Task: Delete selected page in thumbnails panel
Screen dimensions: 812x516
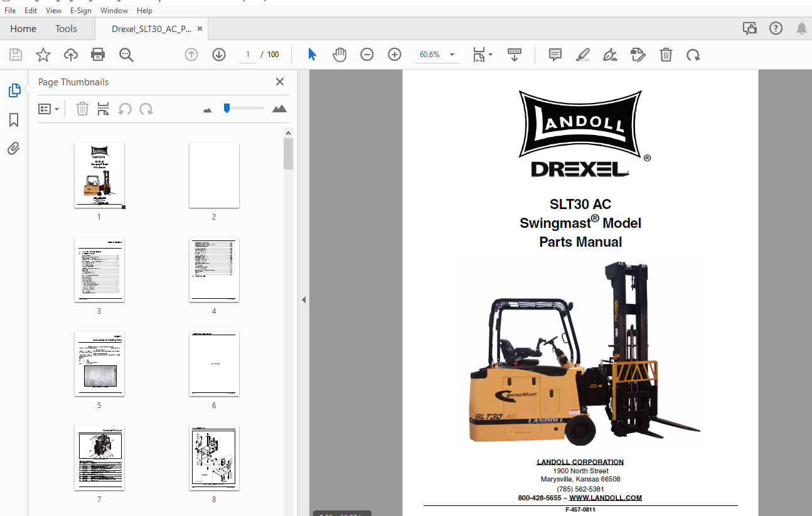Action: coord(82,109)
